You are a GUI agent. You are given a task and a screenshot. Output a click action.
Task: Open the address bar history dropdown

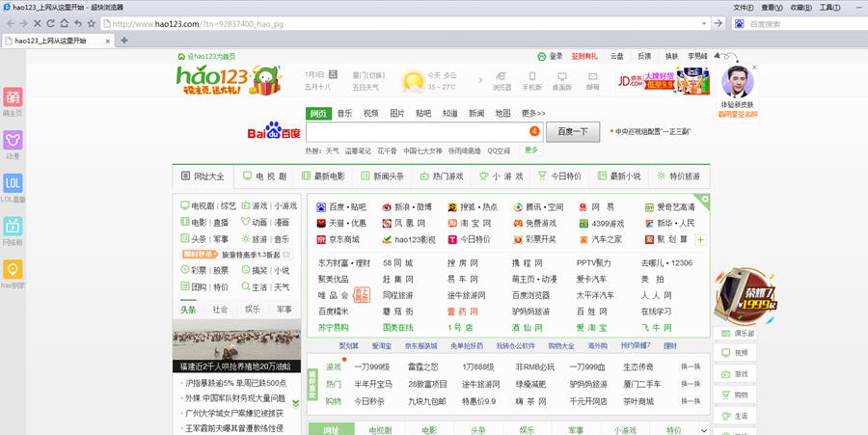click(704, 24)
